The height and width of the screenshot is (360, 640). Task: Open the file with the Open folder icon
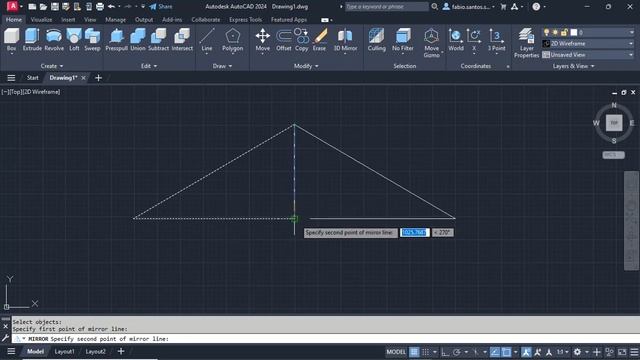coord(43,7)
